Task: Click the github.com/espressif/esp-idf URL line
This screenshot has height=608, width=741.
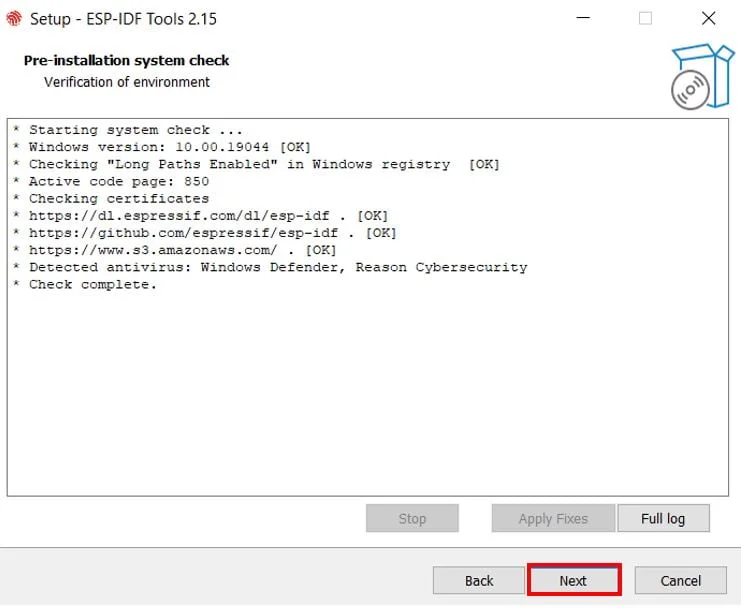Action: click(x=205, y=233)
